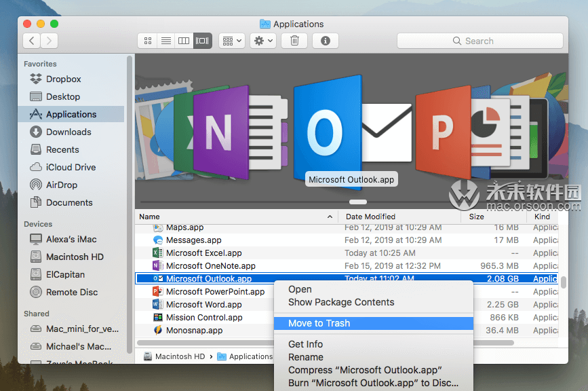Viewport: 588px width, 391px height.
Task: Click the cover flow scroll handle
Action: pos(357,202)
